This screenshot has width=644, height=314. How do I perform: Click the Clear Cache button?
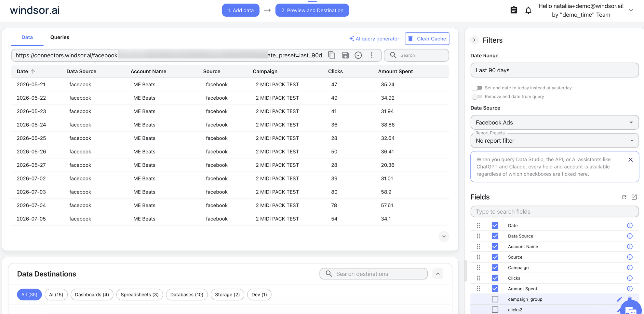(427, 38)
